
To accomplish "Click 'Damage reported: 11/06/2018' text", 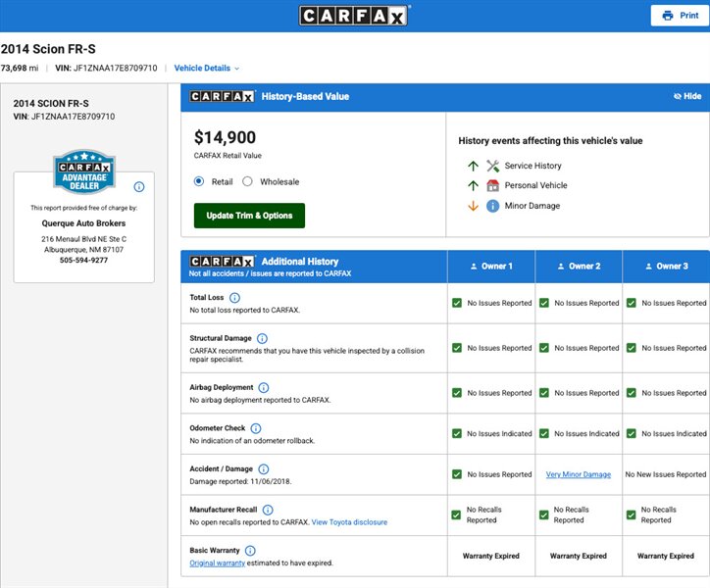I will click(x=240, y=481).
